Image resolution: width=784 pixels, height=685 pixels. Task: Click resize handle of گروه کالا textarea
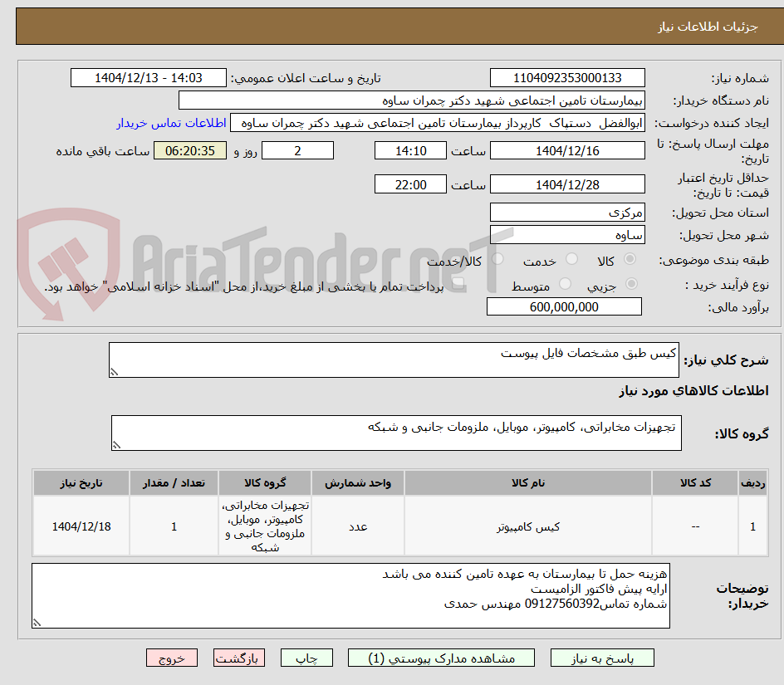pos(116,446)
